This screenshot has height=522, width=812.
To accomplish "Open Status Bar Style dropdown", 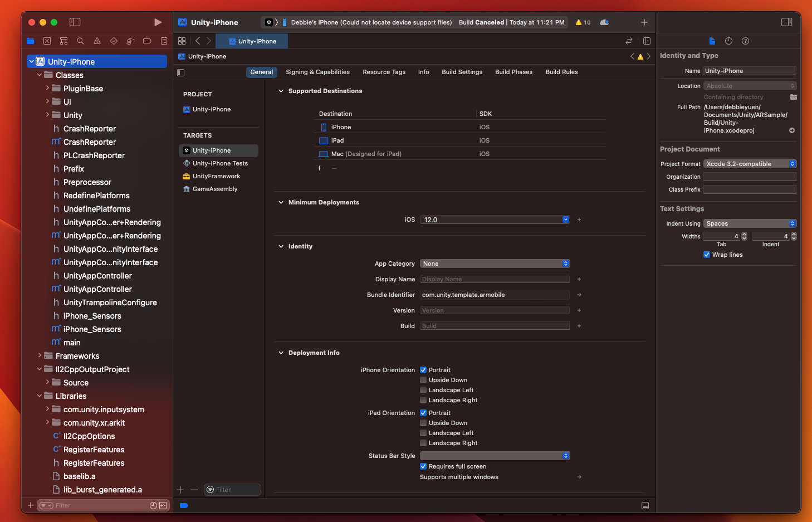I will [495, 456].
